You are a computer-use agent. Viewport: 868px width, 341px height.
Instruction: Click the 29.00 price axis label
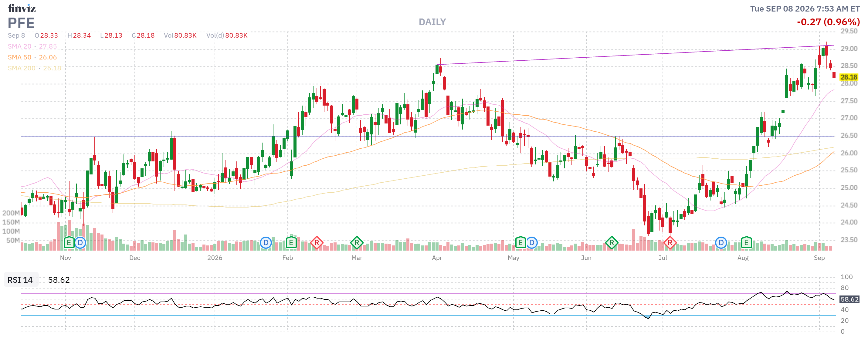[x=849, y=49]
